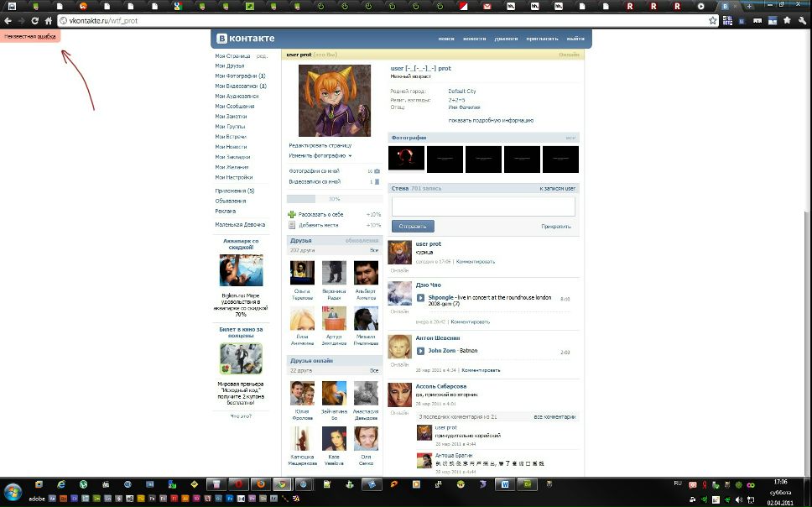812x507 pixels.
Task: Open the first photo thumbnail in Фотографии
Action: click(406, 159)
